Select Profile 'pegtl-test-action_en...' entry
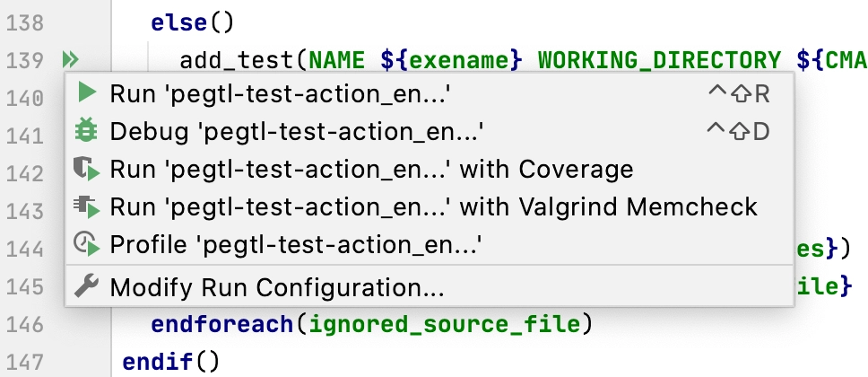The height and width of the screenshot is (377, 868). [430, 245]
